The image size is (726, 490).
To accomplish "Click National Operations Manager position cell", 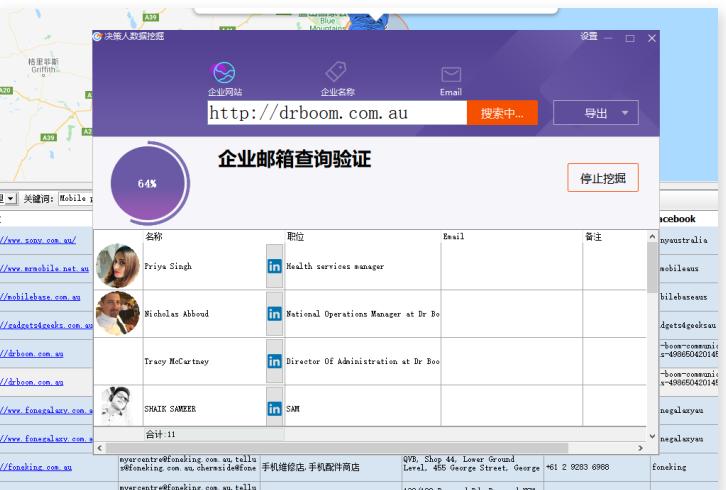I will (363, 314).
